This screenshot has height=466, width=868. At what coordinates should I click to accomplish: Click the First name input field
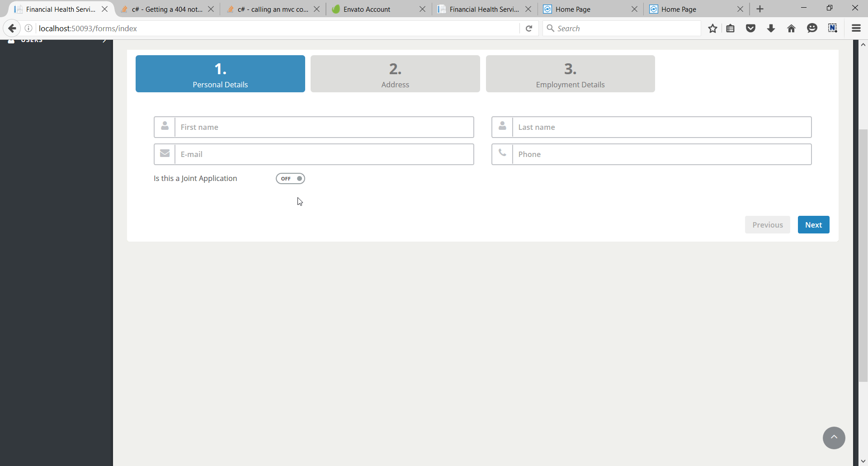click(x=324, y=127)
